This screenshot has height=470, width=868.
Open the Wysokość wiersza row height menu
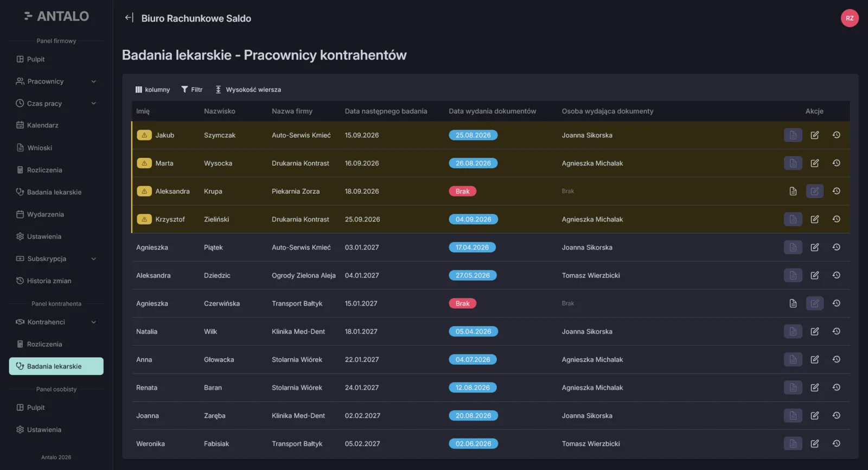(x=248, y=90)
